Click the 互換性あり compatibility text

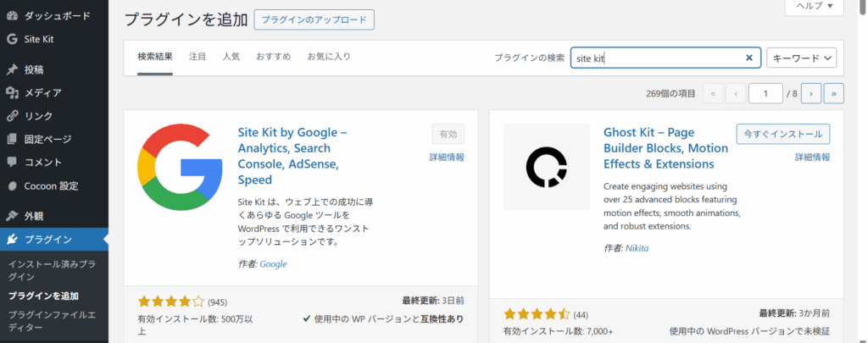tap(444, 318)
